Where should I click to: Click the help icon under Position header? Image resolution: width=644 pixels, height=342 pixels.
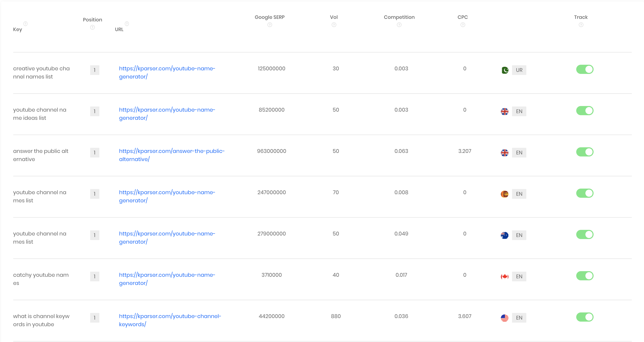click(x=92, y=27)
